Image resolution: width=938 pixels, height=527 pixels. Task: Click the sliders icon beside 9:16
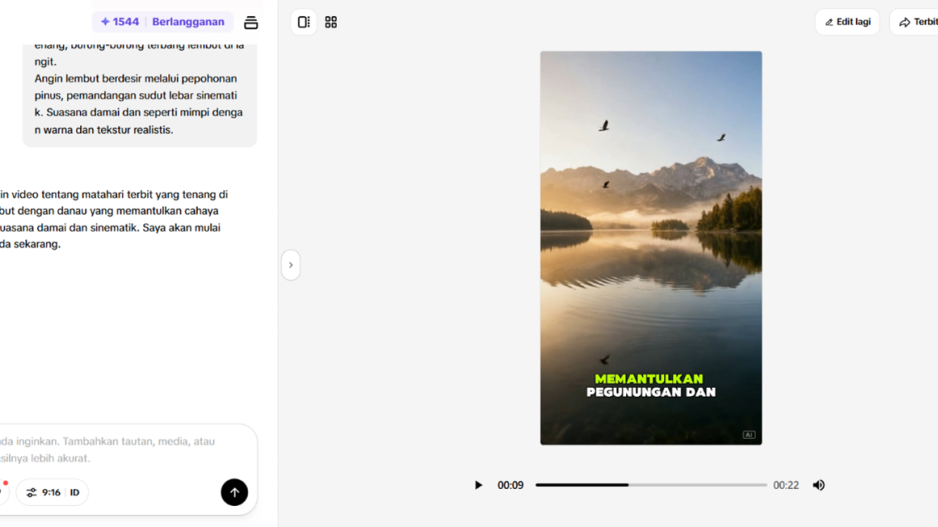32,493
